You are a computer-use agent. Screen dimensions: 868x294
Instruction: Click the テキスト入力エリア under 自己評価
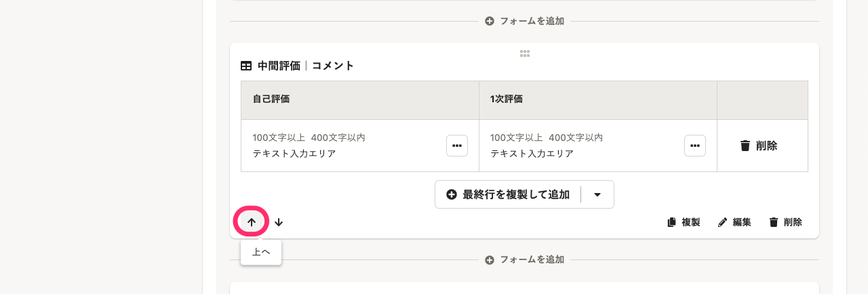(x=294, y=154)
